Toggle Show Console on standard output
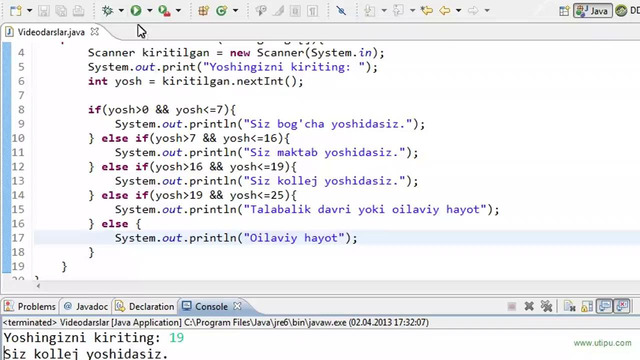Screen dimensions: 640x360 (604, 307)
